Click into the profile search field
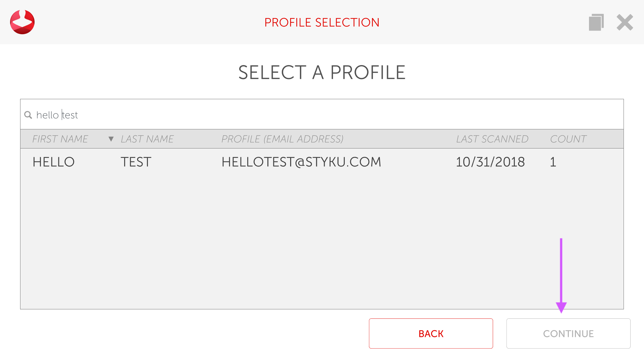Screen dimensions: 644x362 [302, 115]
